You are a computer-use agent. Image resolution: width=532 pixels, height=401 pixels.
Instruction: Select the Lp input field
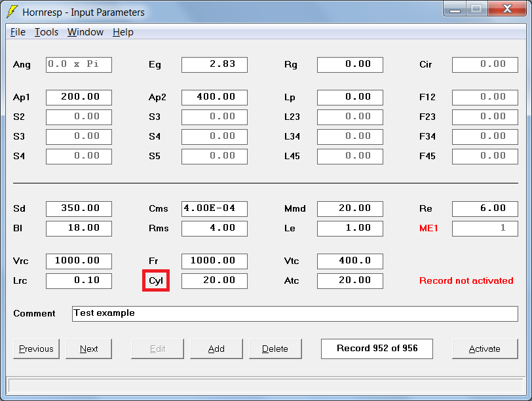(x=350, y=98)
